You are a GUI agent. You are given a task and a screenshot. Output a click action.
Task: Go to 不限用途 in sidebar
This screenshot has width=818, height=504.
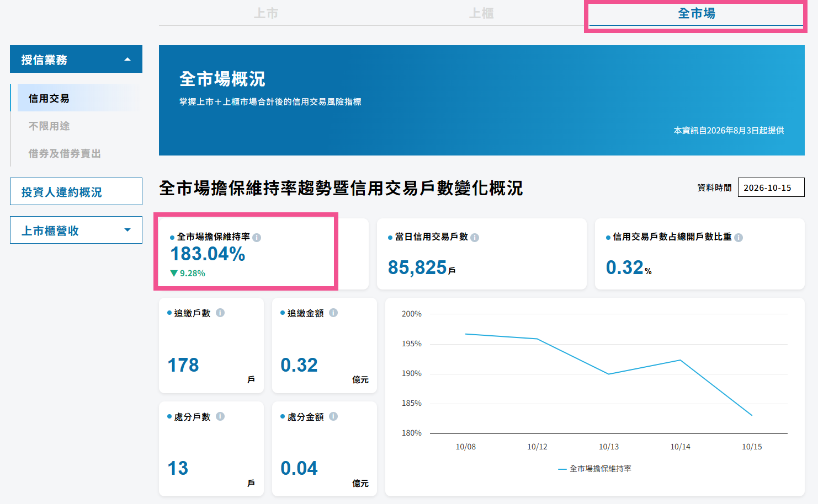[x=49, y=126]
